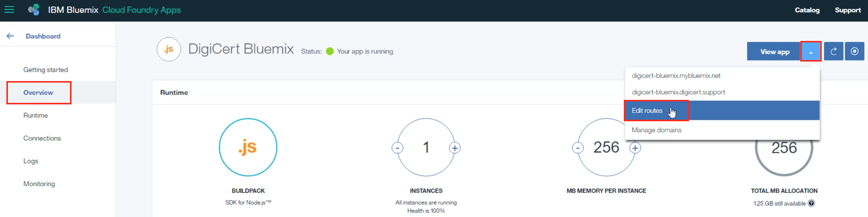Click the .js app icon next to title
This screenshot has width=868, height=217.
[169, 49]
